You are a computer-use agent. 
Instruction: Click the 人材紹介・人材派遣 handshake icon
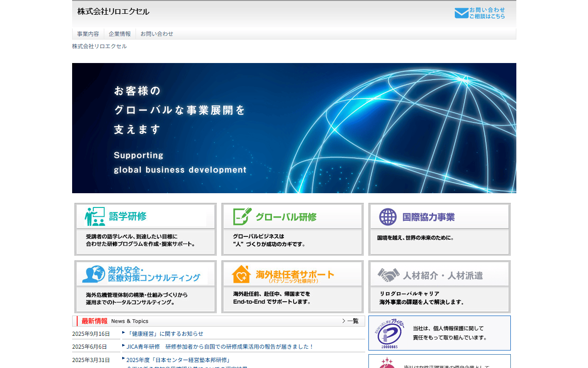[389, 275]
